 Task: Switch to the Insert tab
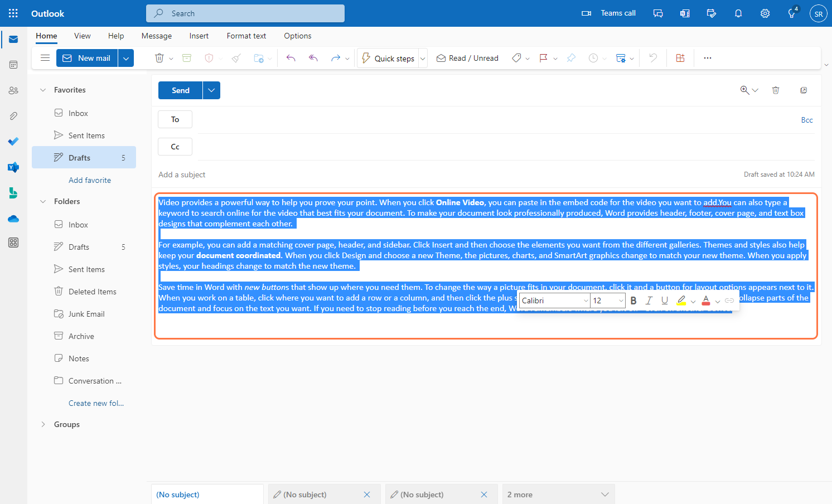pos(199,36)
